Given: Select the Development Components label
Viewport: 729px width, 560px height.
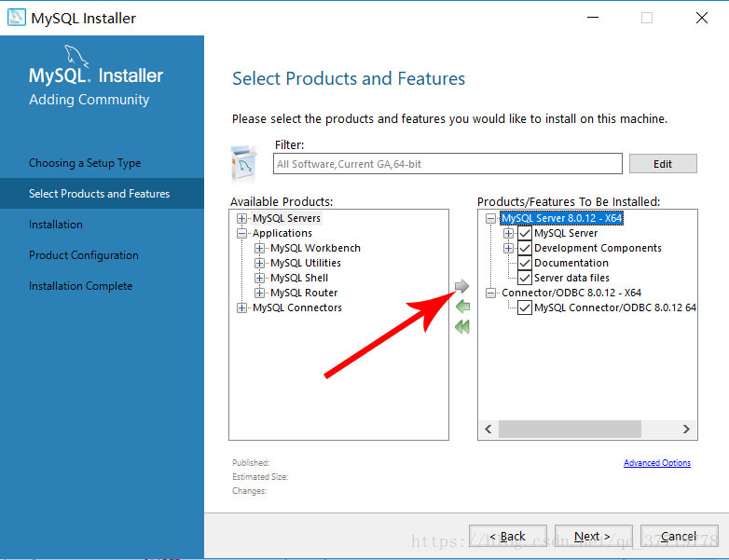Looking at the screenshot, I should [598, 248].
